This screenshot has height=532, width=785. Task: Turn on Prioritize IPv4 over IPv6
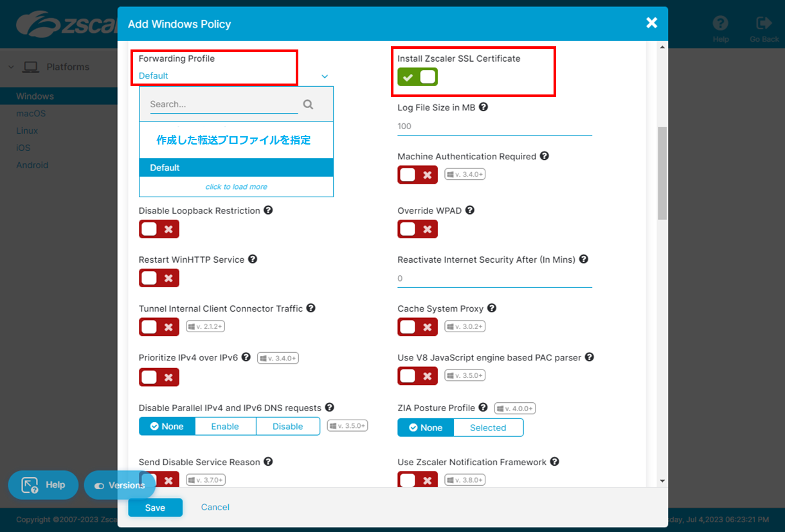click(159, 377)
